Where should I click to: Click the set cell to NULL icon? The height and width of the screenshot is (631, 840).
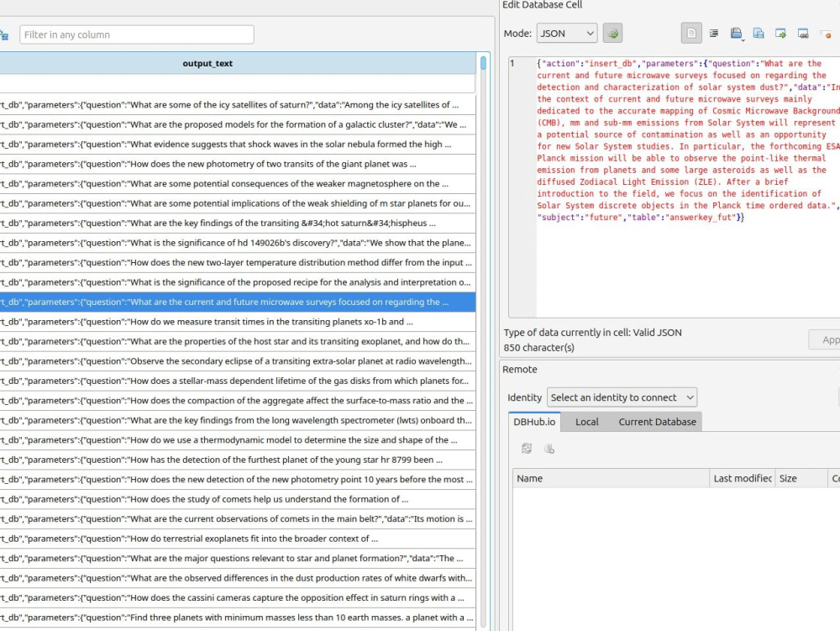(826, 34)
